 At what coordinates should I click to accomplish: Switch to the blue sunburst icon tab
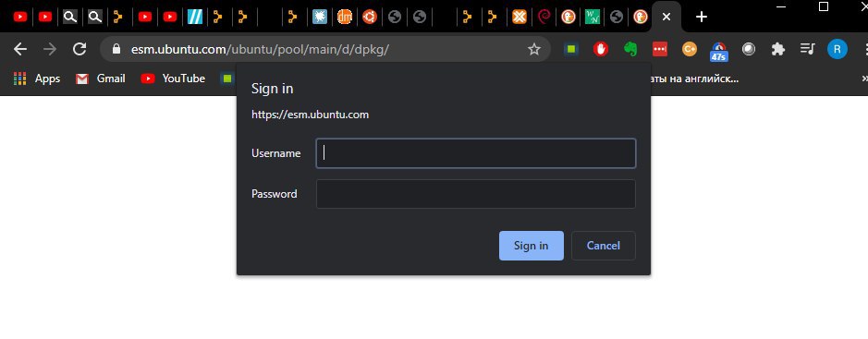(320, 18)
